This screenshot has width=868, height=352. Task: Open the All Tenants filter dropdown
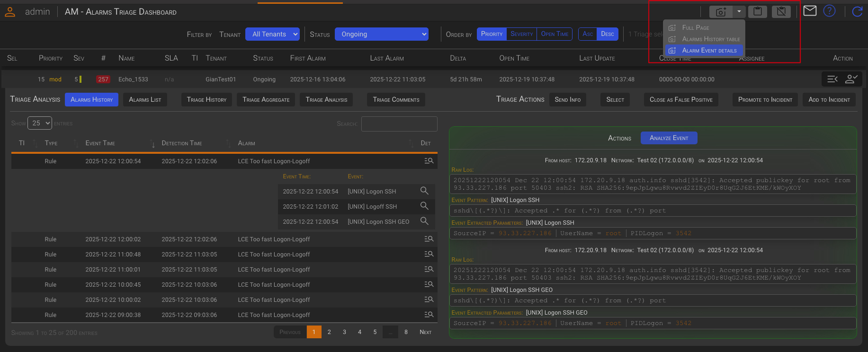272,34
